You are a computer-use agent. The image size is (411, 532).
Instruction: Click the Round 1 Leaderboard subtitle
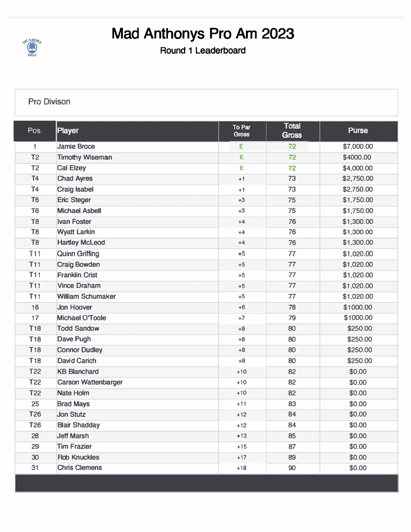click(x=203, y=51)
